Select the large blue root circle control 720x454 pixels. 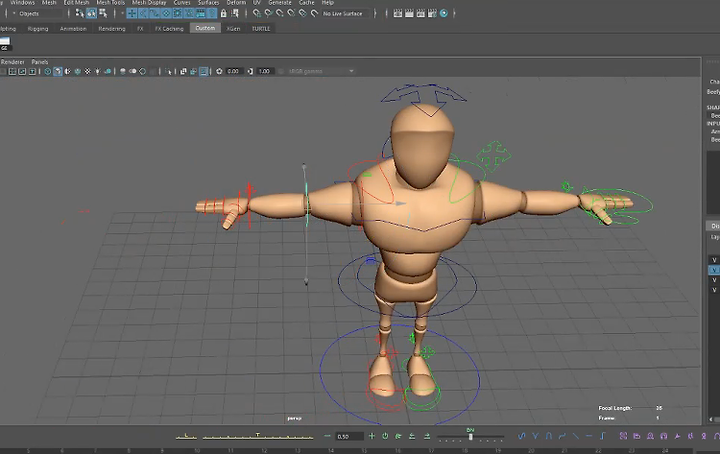(x=399, y=376)
